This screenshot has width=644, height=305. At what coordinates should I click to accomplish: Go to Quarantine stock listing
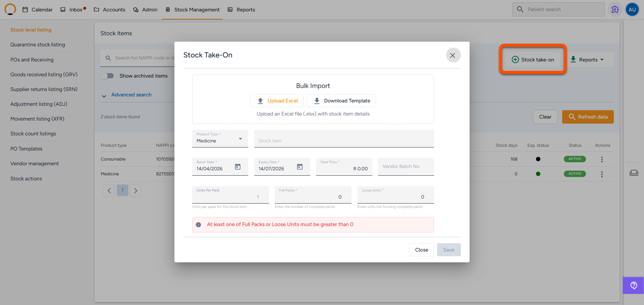click(38, 45)
